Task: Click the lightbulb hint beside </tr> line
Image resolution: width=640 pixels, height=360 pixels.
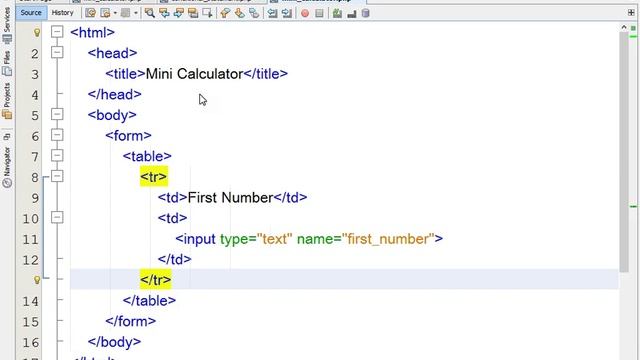Action: tap(37, 280)
